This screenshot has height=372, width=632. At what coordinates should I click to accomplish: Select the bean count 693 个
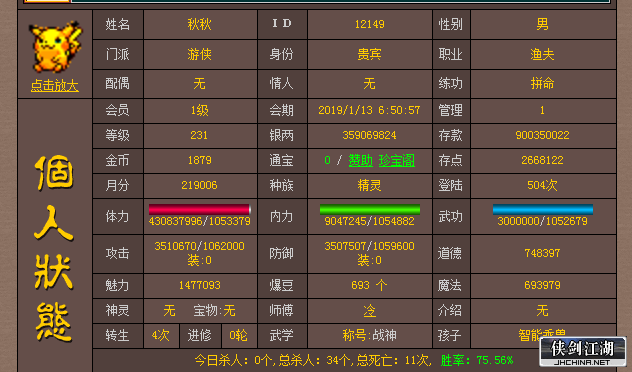tap(369, 285)
